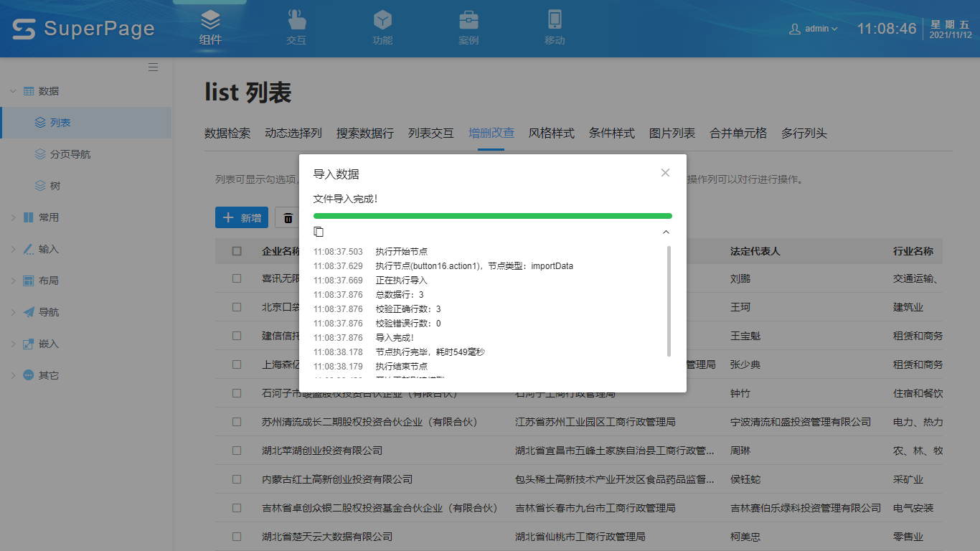Collapse the sidebar with hamburger icon
Viewport: 980px width, 551px height.
pos(153,67)
